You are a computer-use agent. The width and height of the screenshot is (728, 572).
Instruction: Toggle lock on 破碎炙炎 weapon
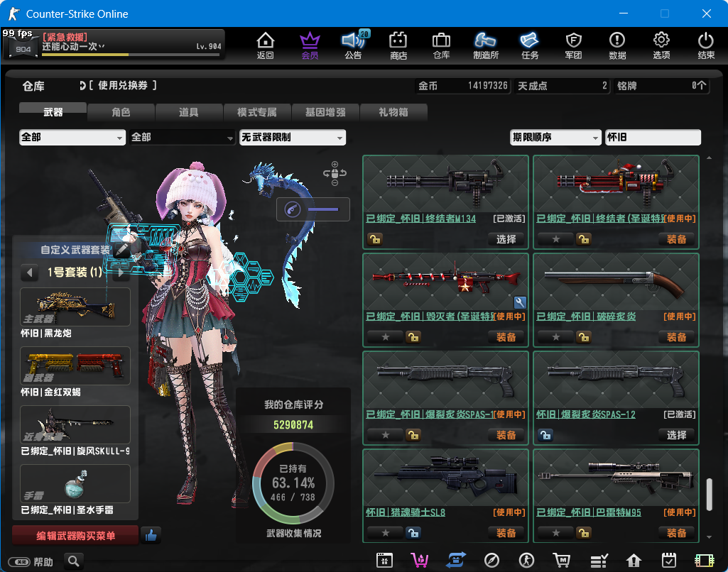coord(584,337)
